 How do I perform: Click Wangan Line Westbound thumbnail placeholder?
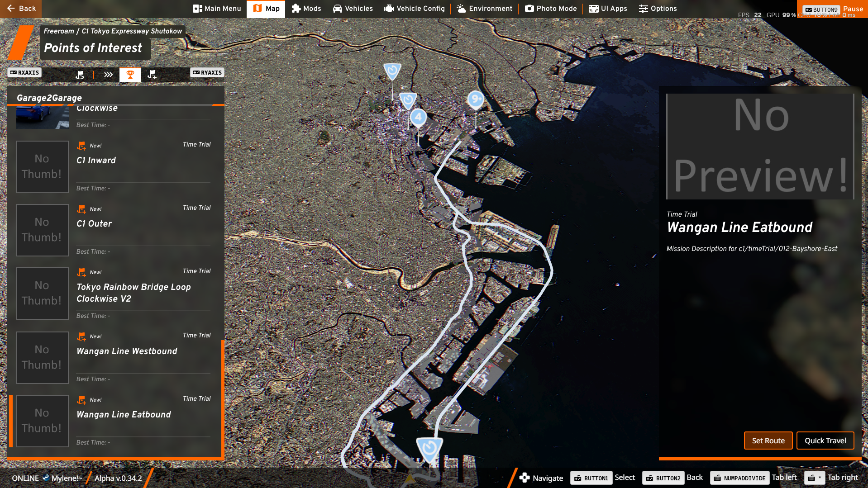(43, 358)
